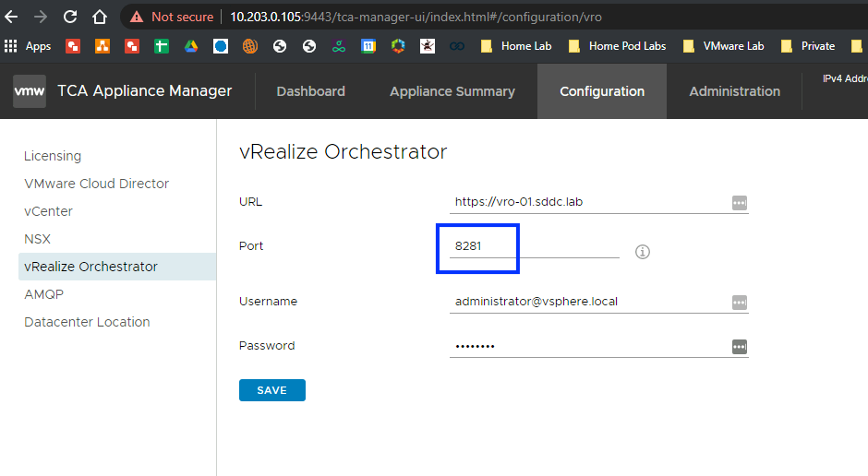Viewport: 868px width, 476px height.
Task: Open the Apps grid shortcut in bookmarks bar
Action: (x=28, y=46)
